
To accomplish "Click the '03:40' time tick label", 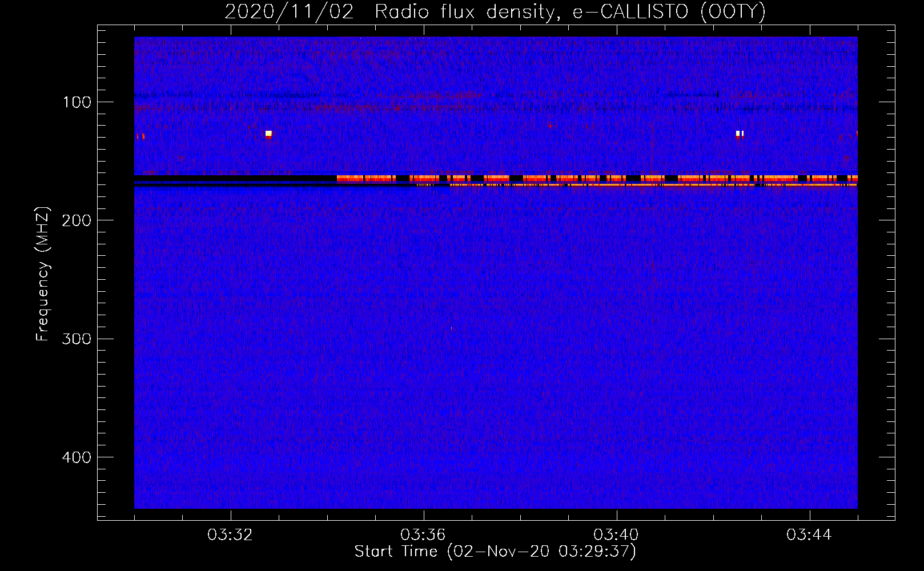I will pyautogui.click(x=616, y=535).
